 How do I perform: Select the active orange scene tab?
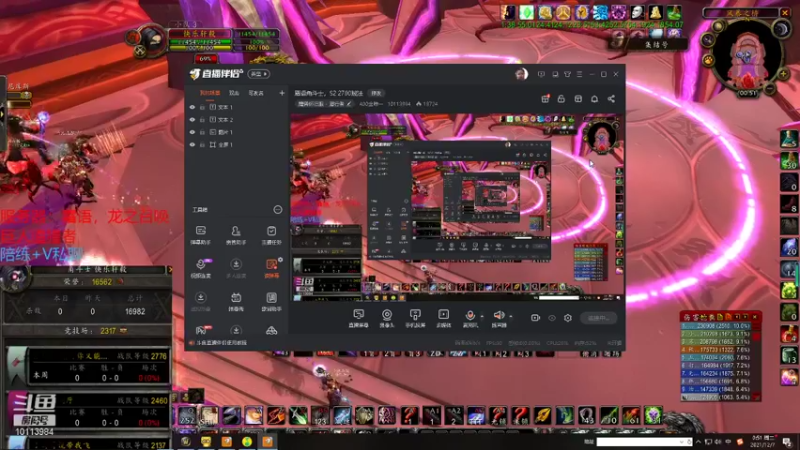[210, 93]
